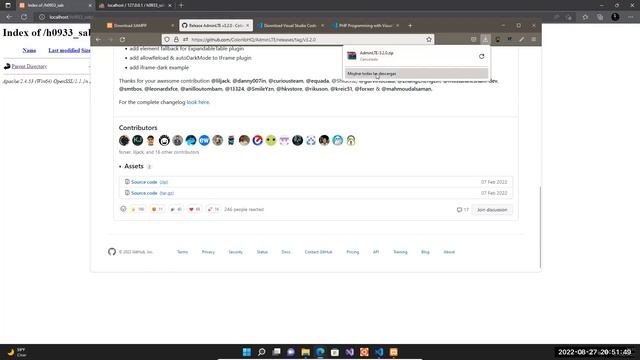This screenshot has width=640, height=360.
Task: Open the Security footer link
Action: 236,252
